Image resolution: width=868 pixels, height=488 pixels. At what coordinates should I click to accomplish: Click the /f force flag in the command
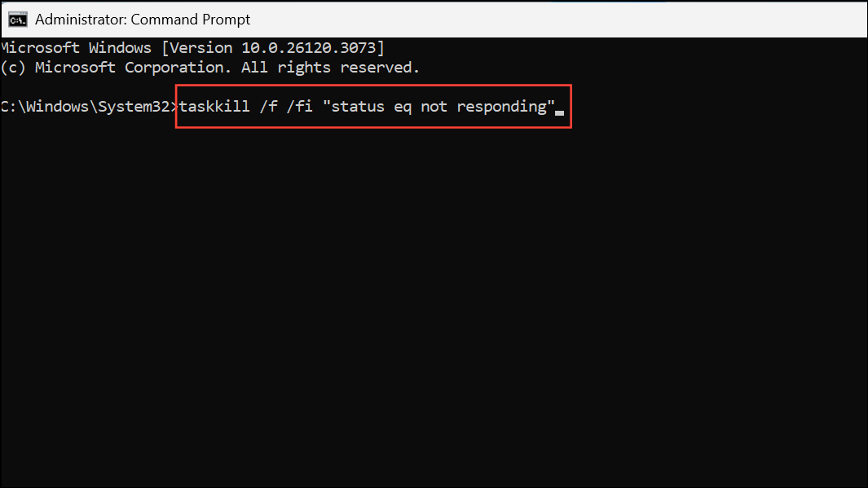(x=270, y=106)
